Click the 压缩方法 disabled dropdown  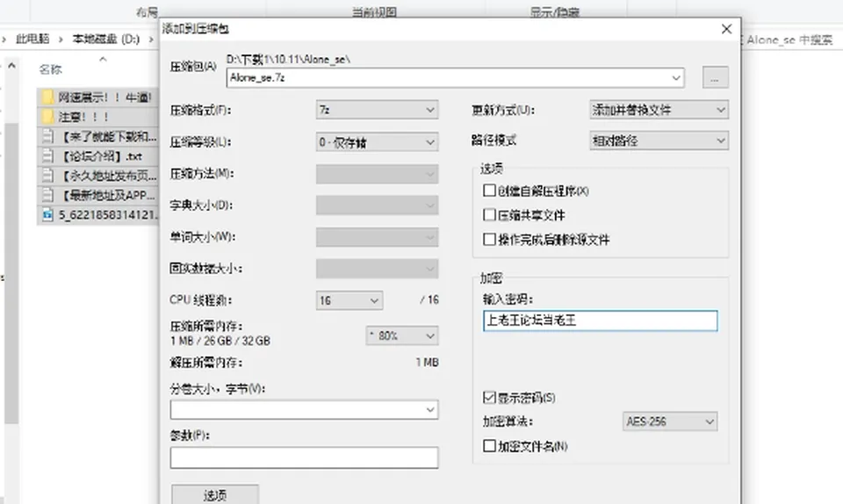tap(377, 174)
